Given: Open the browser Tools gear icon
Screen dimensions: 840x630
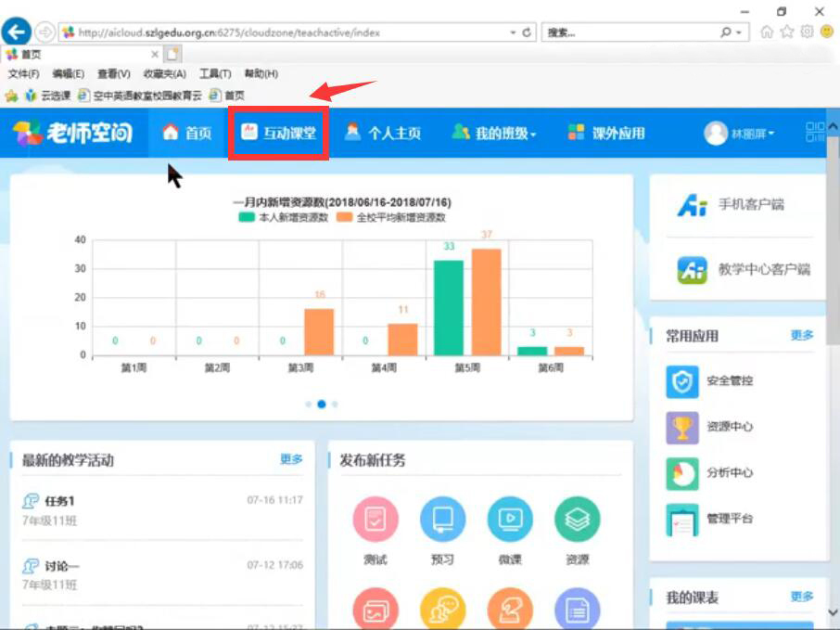Looking at the screenshot, I should (x=807, y=32).
